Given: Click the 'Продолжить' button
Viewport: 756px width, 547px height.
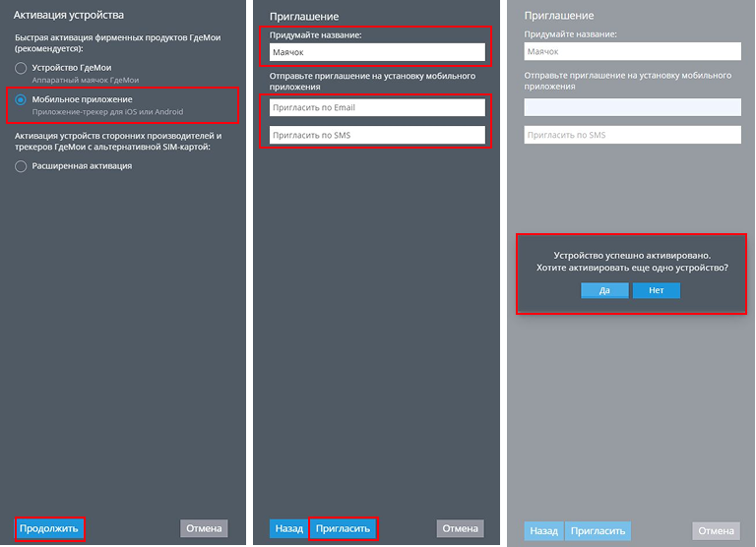Looking at the screenshot, I should coord(49,528).
